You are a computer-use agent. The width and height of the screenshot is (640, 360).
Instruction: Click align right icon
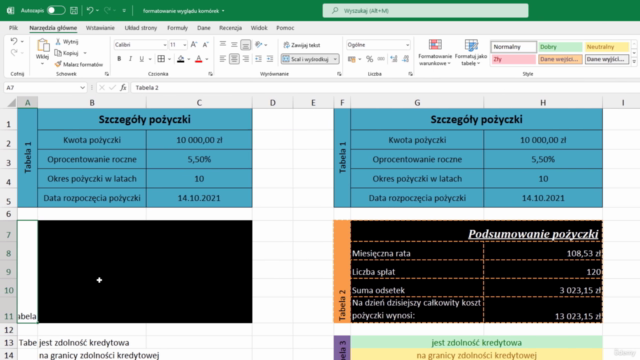[245, 59]
